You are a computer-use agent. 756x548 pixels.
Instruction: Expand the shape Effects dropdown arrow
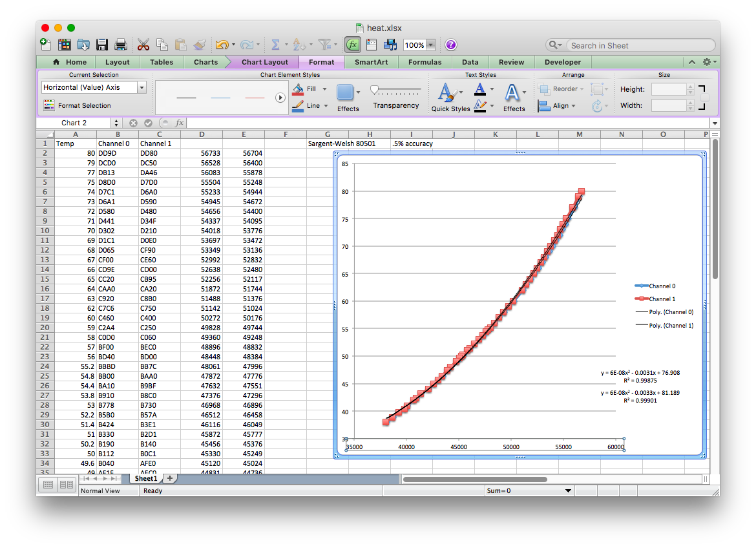tap(358, 92)
